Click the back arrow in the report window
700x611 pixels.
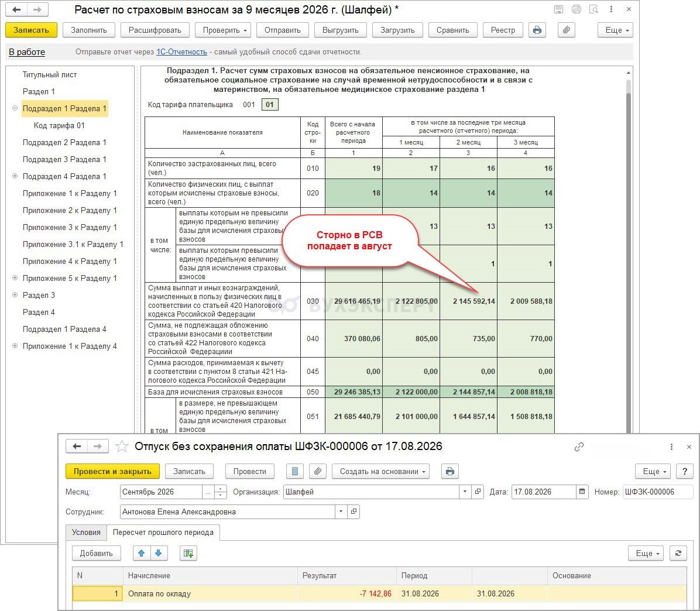(16, 9)
